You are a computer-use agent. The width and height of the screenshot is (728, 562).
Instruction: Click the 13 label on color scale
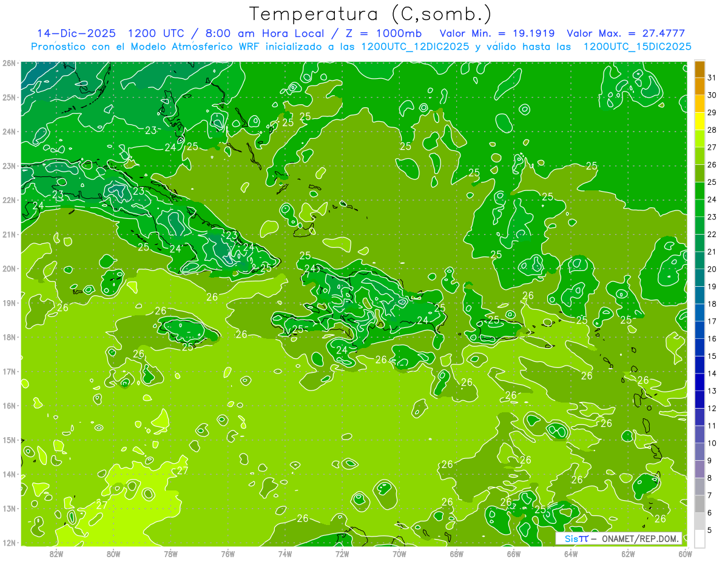click(x=712, y=391)
